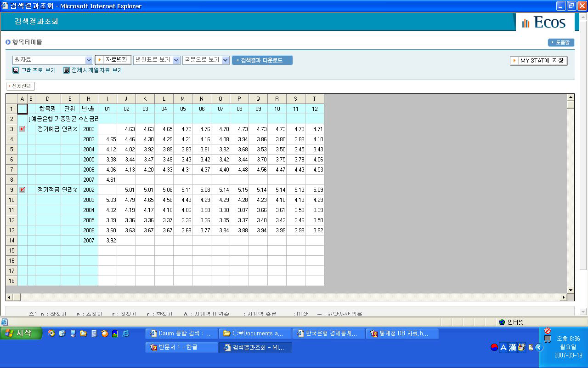Click the IME help question mark icon
The height and width of the screenshot is (368, 588).
[x=531, y=347]
